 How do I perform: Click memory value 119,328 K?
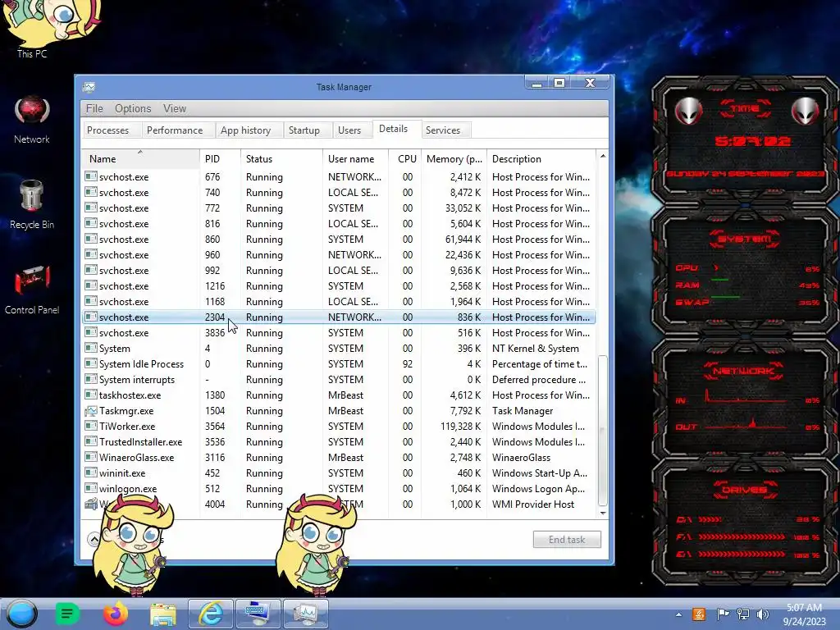click(461, 427)
